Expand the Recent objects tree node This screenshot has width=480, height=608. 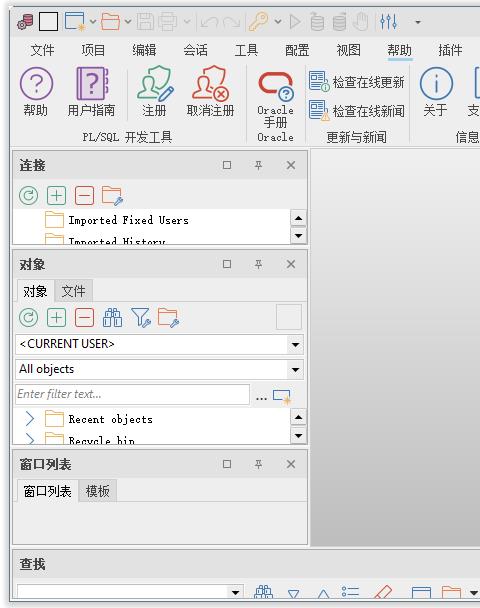coord(30,419)
